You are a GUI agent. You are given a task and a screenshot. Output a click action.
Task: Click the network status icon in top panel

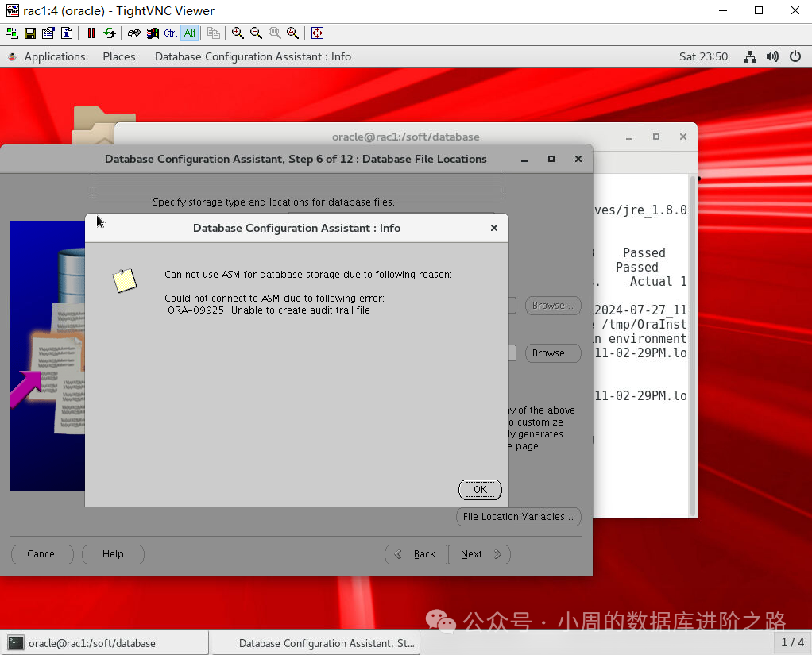(750, 56)
